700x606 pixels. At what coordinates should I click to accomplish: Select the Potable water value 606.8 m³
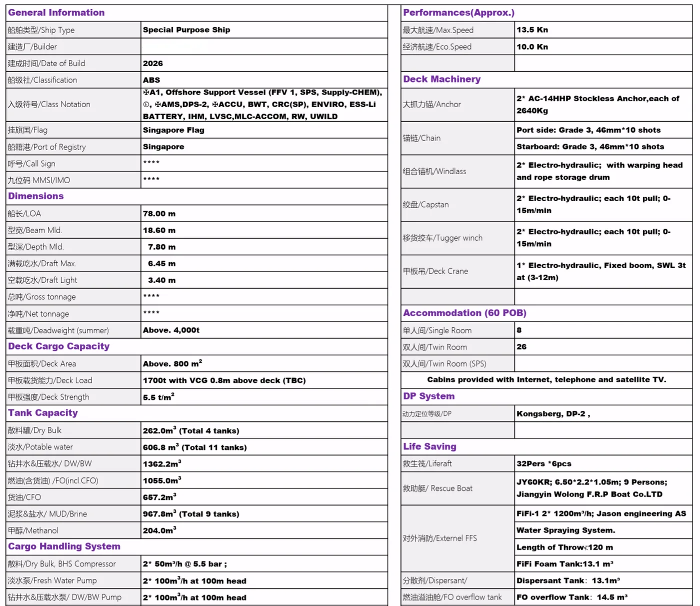[x=195, y=447]
